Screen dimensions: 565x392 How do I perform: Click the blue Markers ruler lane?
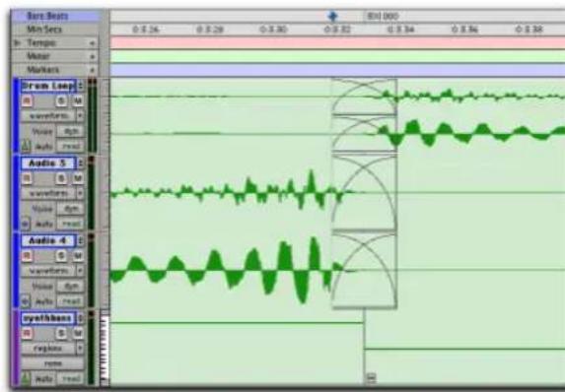[337, 70]
